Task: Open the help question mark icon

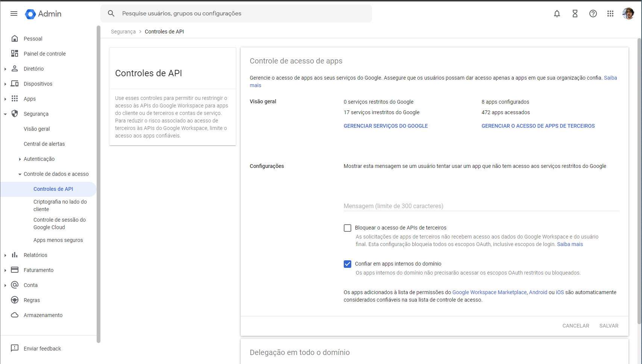Action: point(593,14)
